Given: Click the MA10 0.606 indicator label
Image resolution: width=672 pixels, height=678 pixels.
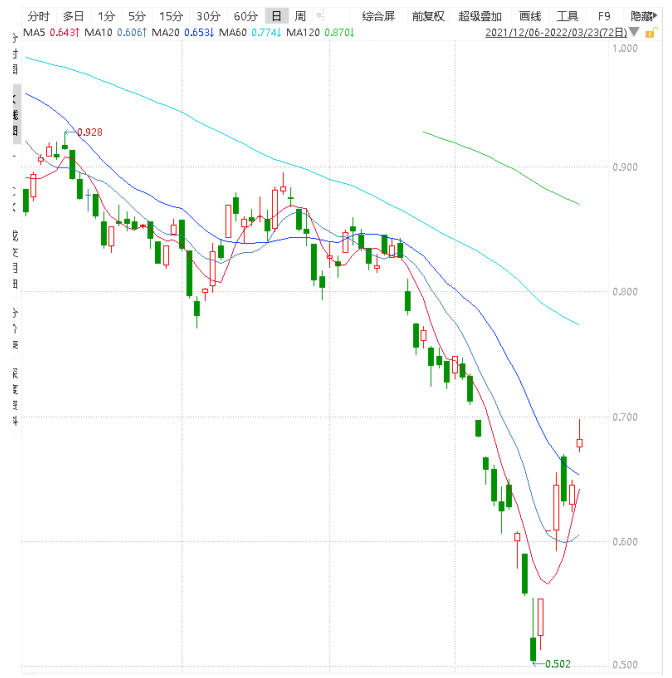Looking at the screenshot, I should tap(115, 32).
